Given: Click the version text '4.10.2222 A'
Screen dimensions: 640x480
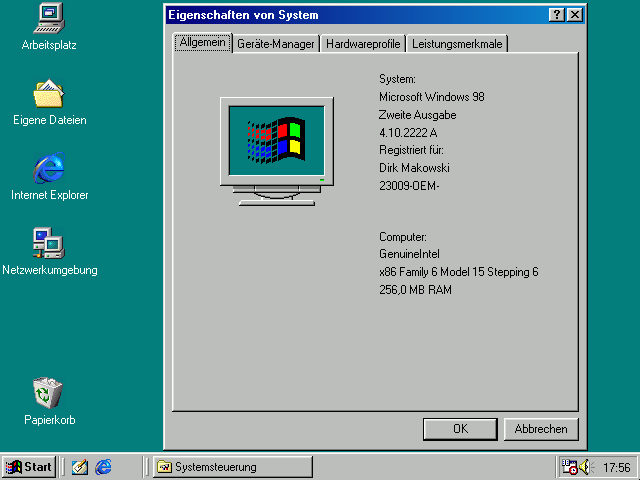Looking at the screenshot, I should point(408,133).
